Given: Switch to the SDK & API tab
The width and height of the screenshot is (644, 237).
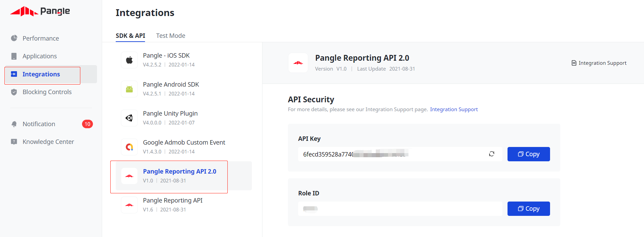Looking at the screenshot, I should [x=130, y=35].
